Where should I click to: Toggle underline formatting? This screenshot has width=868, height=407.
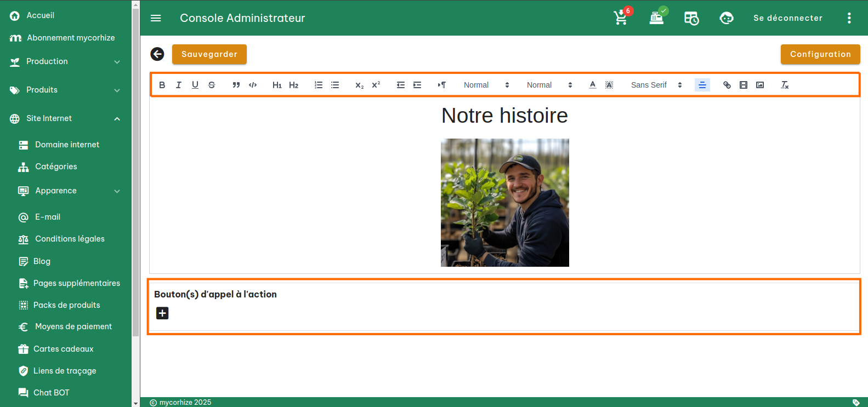point(195,85)
